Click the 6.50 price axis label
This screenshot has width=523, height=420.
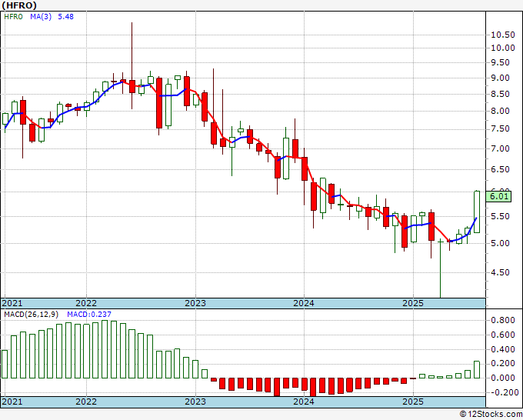coord(501,169)
